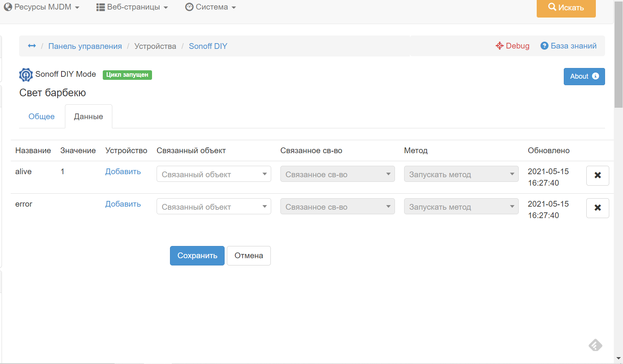Click the value 1 in alive row
Viewport: 623px width, 364px height.
click(62, 171)
